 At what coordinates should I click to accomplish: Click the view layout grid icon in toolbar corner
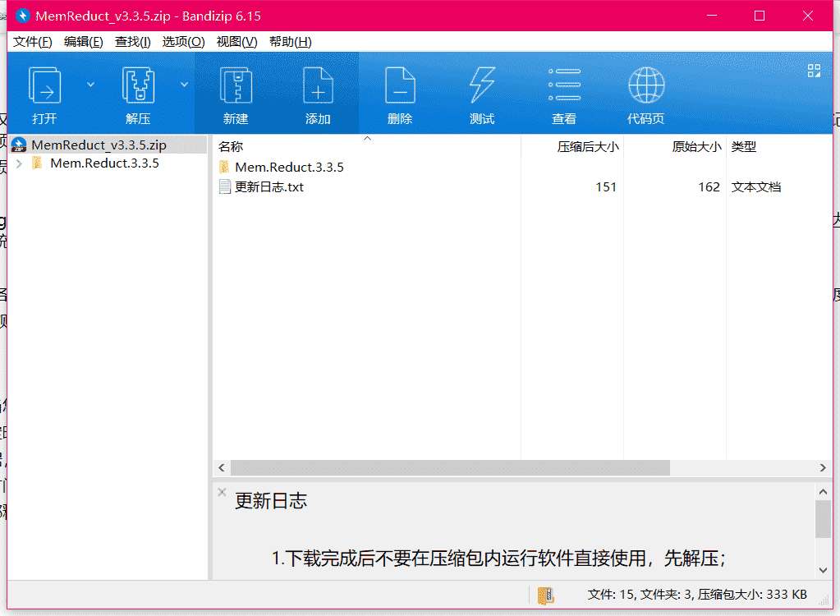pos(815,71)
